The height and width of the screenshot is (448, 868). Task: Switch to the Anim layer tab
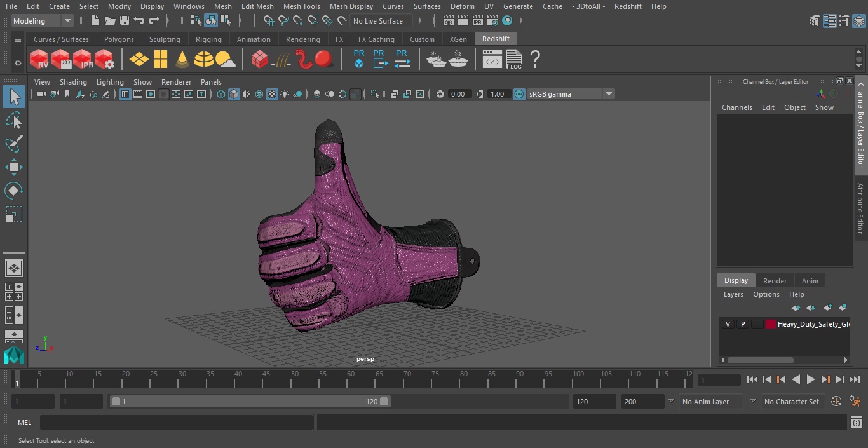click(810, 281)
